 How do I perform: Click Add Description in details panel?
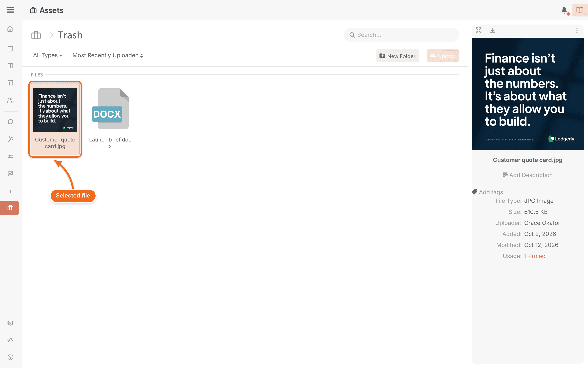click(x=528, y=175)
